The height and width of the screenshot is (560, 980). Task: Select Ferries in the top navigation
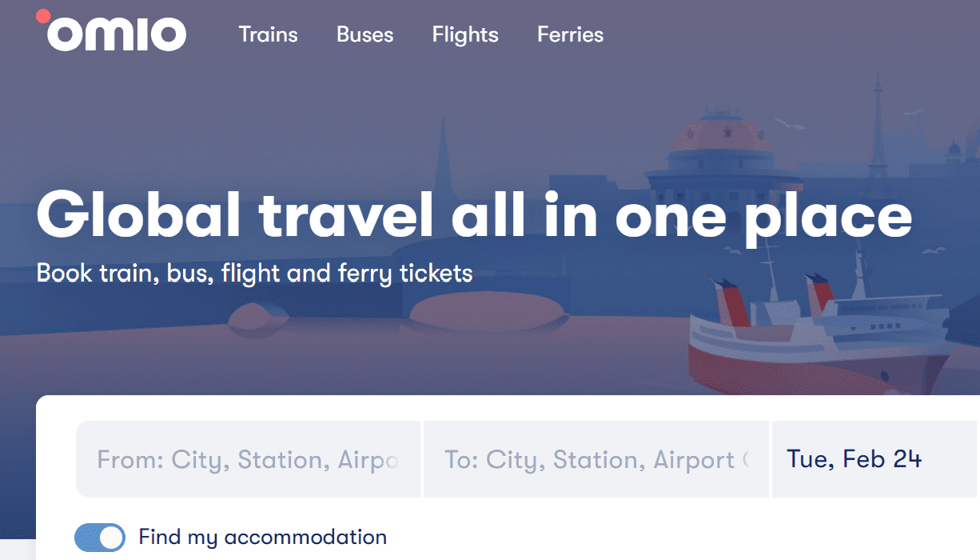(570, 35)
